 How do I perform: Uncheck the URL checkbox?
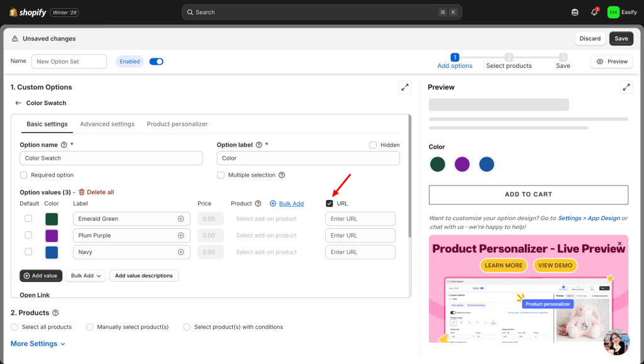pyautogui.click(x=330, y=204)
